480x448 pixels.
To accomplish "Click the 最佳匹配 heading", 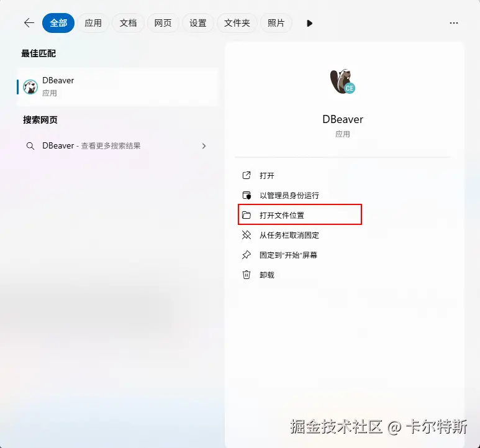I will [x=38, y=53].
